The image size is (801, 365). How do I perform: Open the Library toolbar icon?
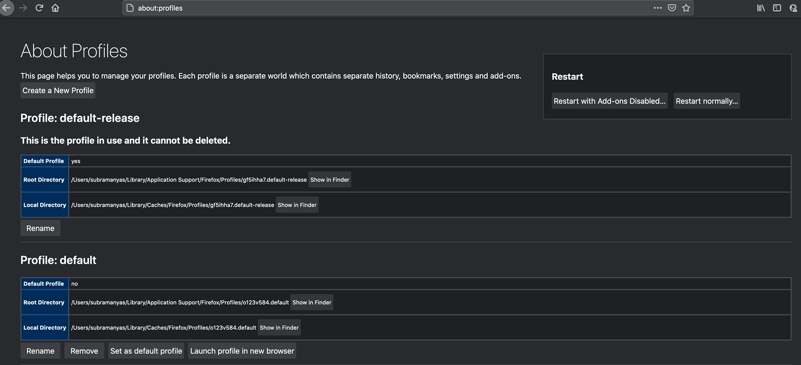pos(761,8)
